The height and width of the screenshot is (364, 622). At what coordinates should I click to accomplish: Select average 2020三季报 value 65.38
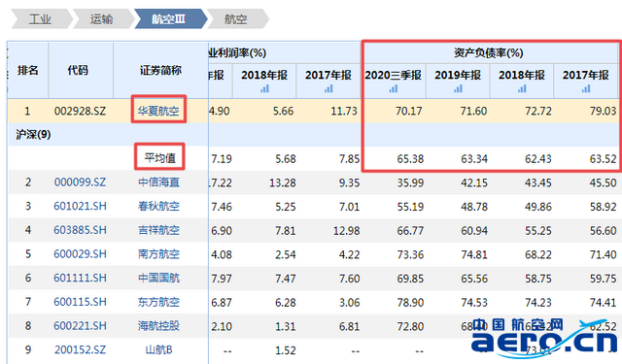(x=410, y=159)
